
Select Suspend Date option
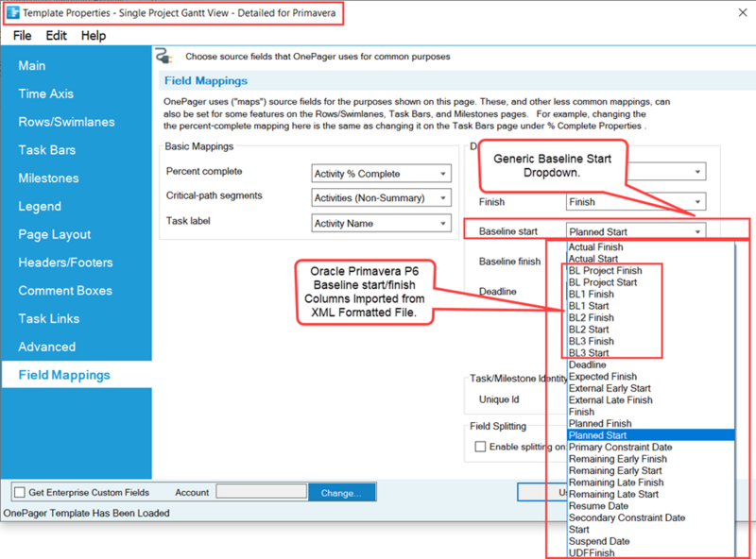[x=651, y=541]
